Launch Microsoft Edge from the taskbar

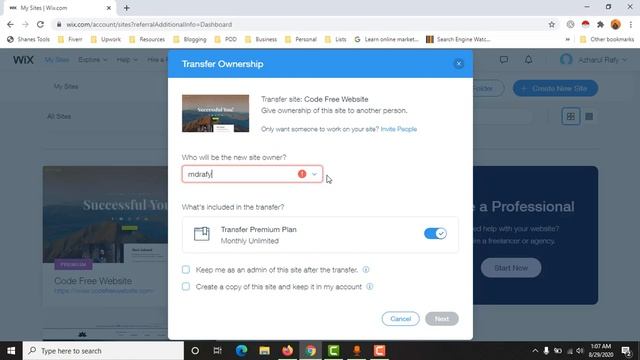pyautogui.click(x=241, y=351)
